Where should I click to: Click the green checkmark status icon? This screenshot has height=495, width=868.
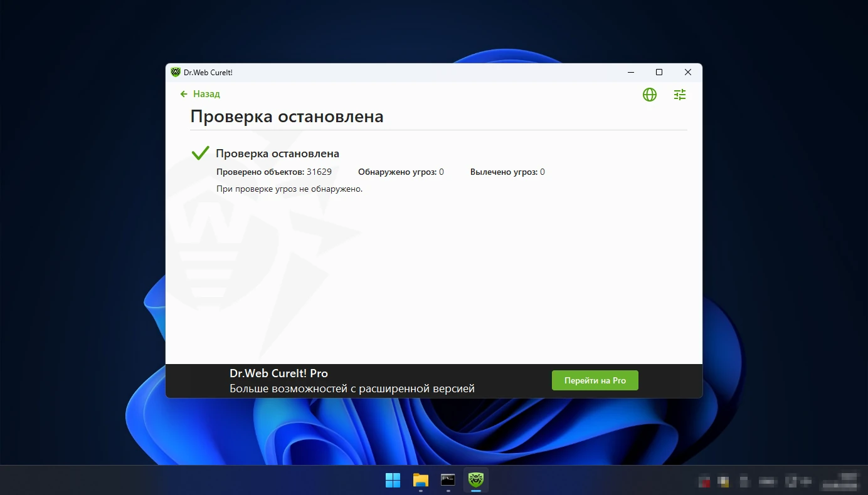point(200,153)
